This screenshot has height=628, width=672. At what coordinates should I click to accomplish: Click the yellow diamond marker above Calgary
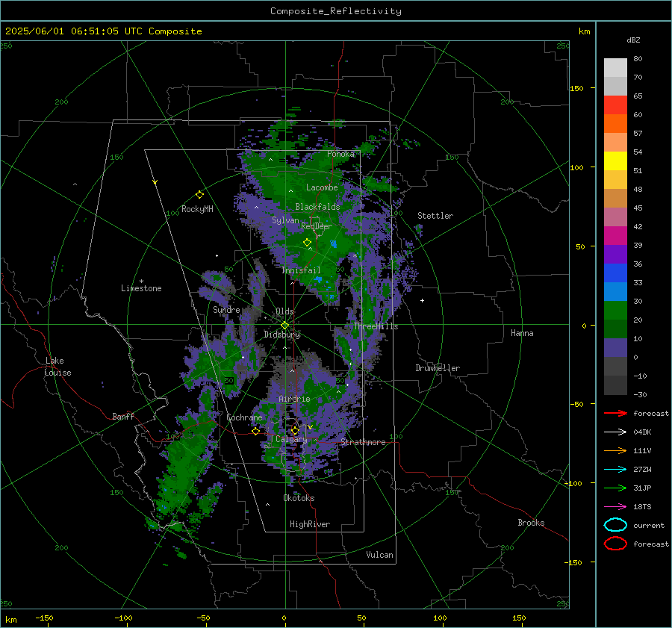[x=295, y=430]
